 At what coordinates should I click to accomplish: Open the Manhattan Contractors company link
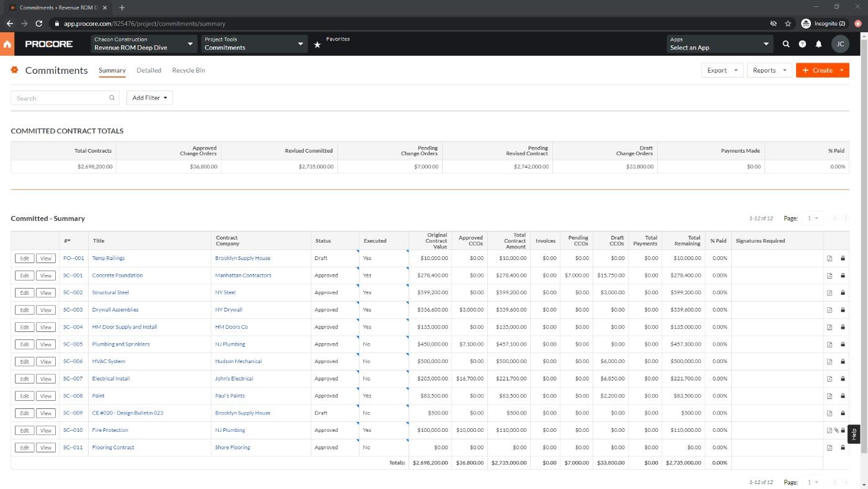[243, 275]
